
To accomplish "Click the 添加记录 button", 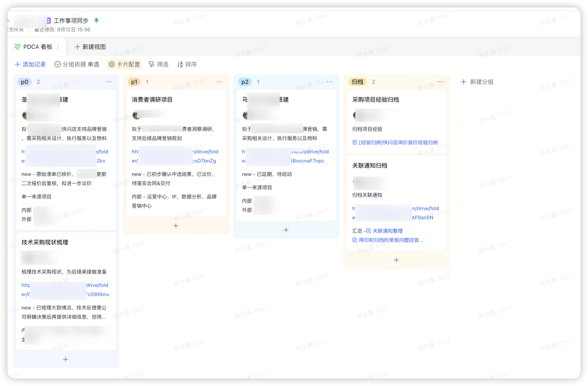I will (x=30, y=64).
